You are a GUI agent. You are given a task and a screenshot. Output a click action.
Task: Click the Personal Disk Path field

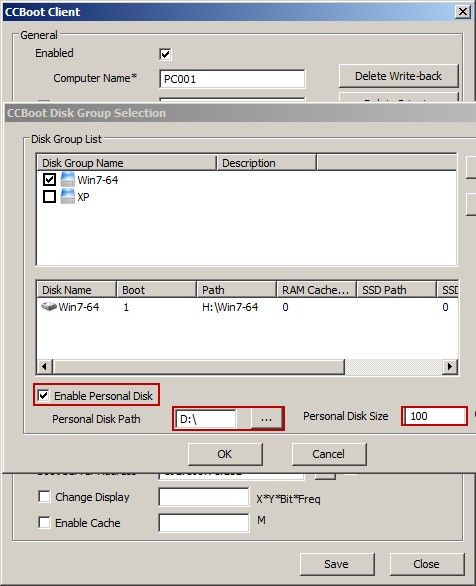[206, 419]
